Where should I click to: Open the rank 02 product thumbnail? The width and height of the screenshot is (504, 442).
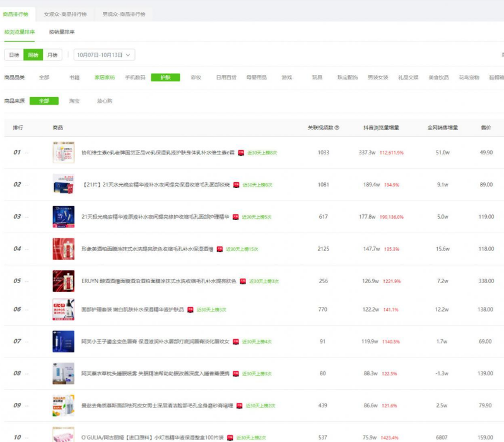pyautogui.click(x=63, y=184)
